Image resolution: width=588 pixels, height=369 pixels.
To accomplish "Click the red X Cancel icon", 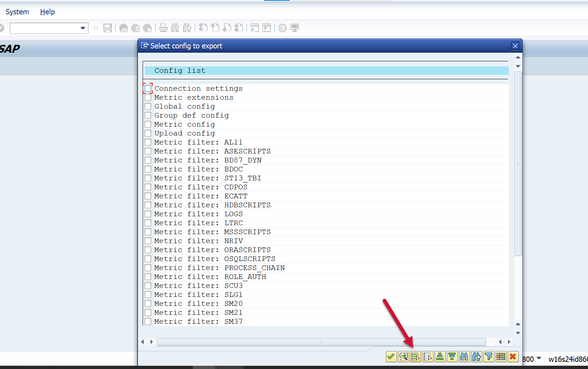I will [513, 356].
